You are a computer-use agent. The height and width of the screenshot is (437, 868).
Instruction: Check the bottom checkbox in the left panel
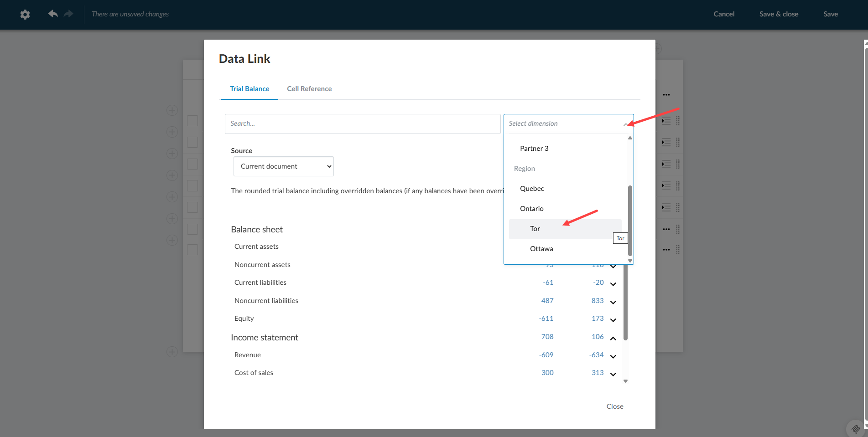point(192,249)
